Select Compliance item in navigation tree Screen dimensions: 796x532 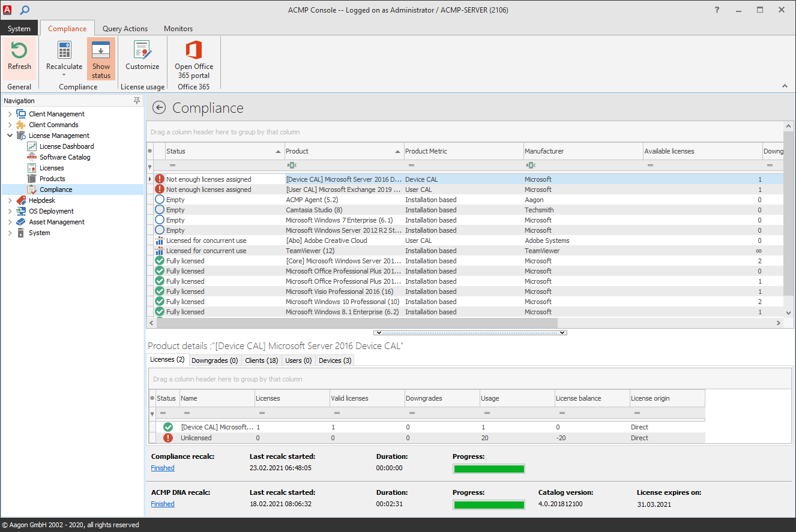56,190
